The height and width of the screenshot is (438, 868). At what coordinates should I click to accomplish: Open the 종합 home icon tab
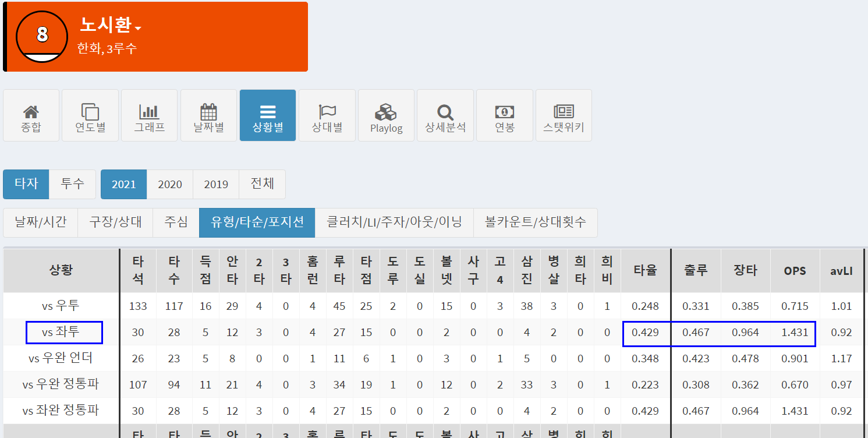[31, 115]
